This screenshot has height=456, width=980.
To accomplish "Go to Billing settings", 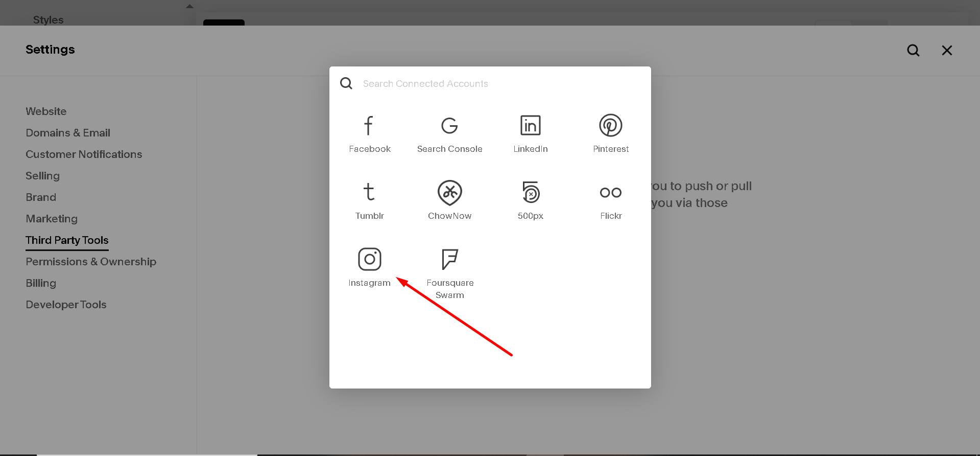I will click(x=41, y=283).
